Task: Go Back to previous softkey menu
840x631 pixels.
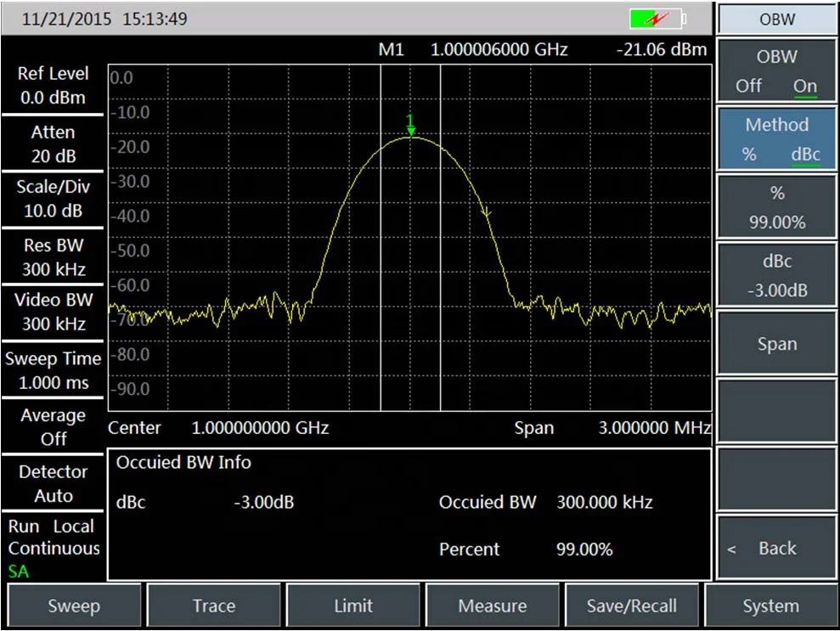Action: pyautogui.click(x=776, y=549)
